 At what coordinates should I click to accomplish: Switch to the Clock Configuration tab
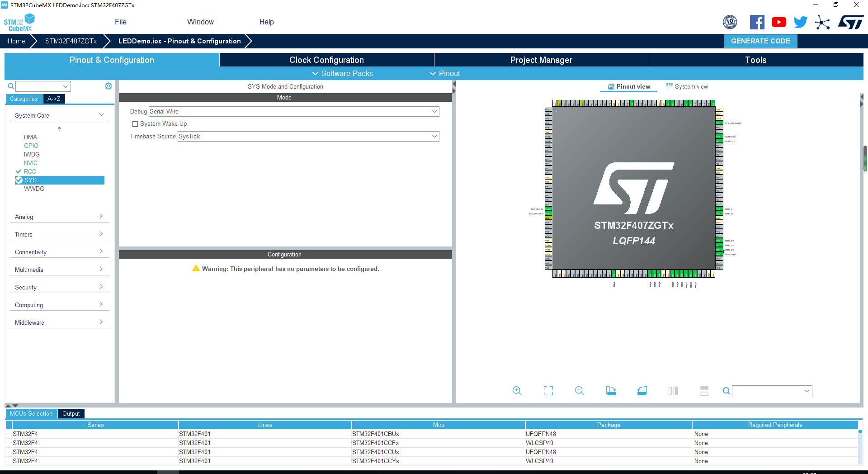(x=326, y=60)
